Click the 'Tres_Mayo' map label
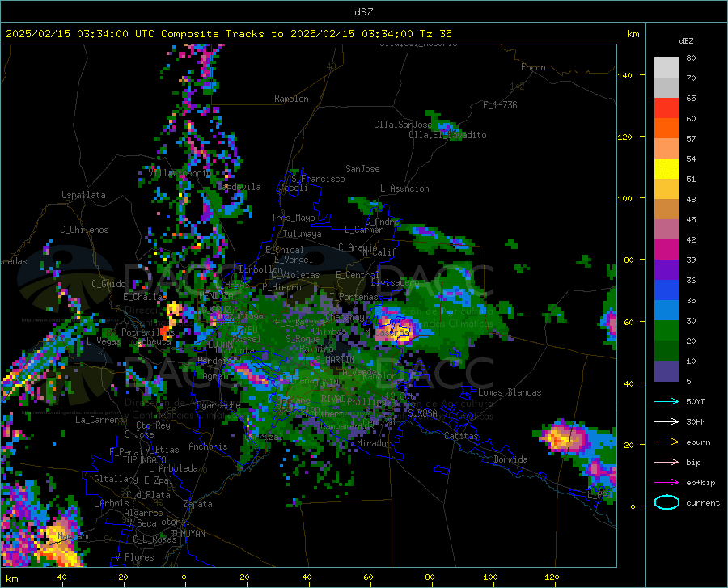The width and height of the screenshot is (728, 588). click(293, 218)
